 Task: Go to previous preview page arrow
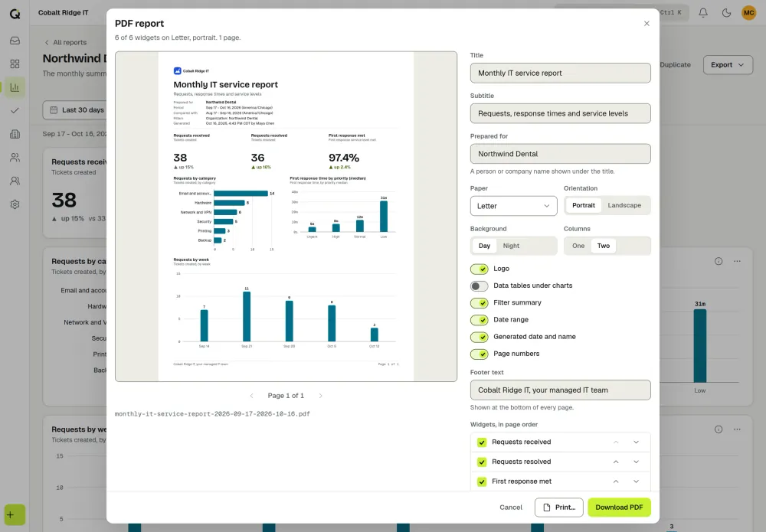[x=251, y=396]
